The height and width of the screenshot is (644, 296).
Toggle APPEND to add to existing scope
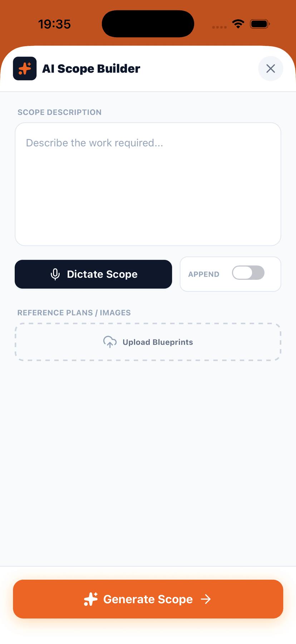pyautogui.click(x=248, y=273)
